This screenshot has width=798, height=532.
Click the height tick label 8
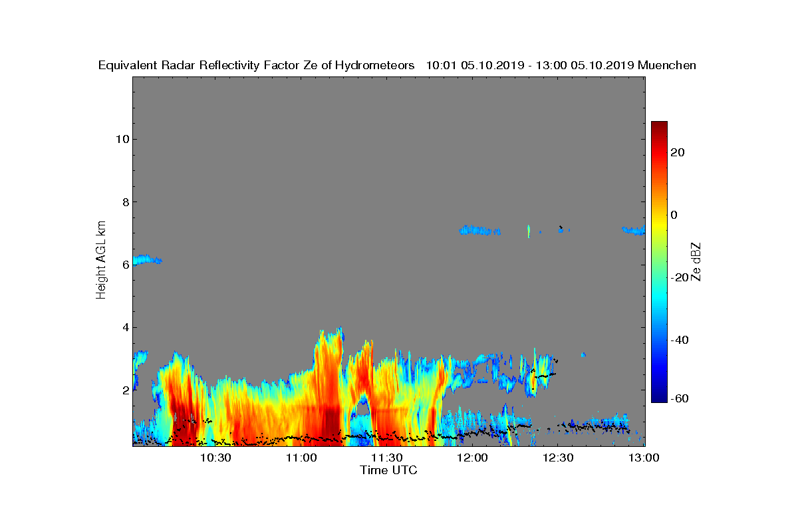pos(125,202)
